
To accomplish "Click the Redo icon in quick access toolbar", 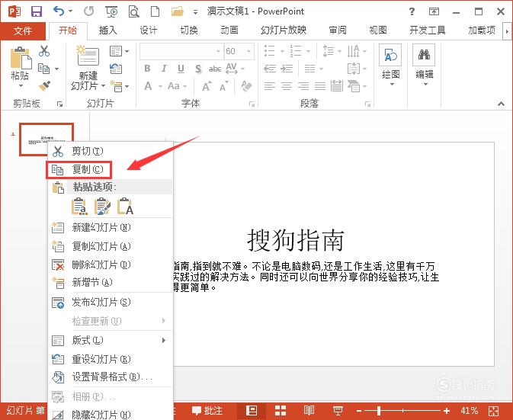I will point(88,11).
